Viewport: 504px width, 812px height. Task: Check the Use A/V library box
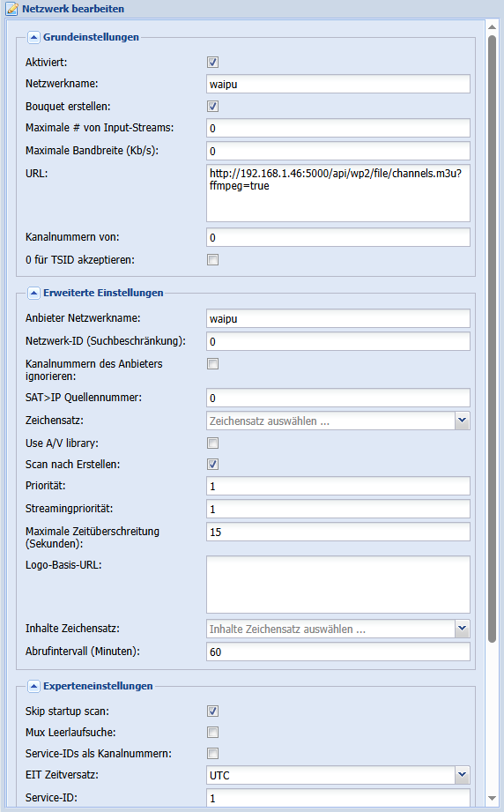(x=212, y=443)
